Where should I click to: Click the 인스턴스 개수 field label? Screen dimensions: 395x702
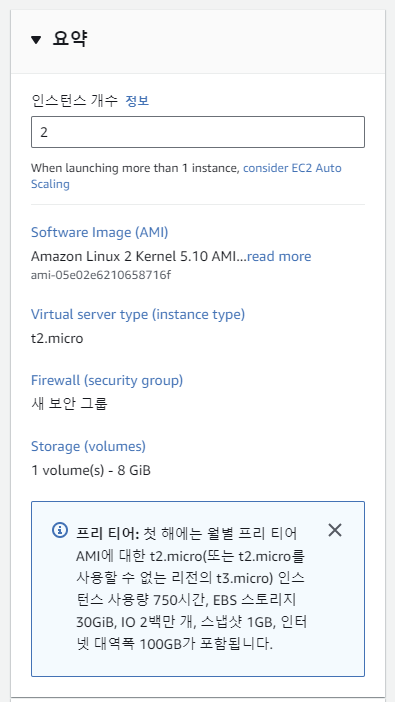click(74, 101)
